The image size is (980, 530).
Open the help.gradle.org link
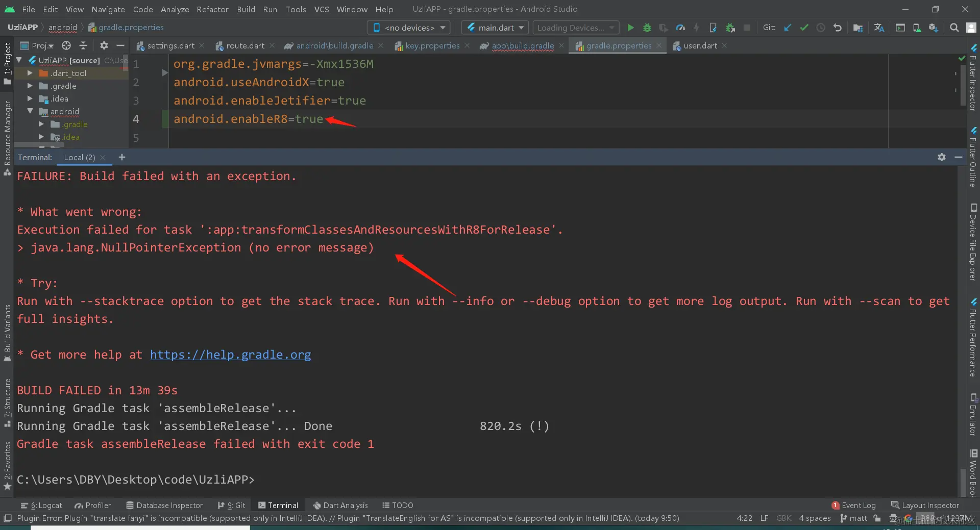230,355
